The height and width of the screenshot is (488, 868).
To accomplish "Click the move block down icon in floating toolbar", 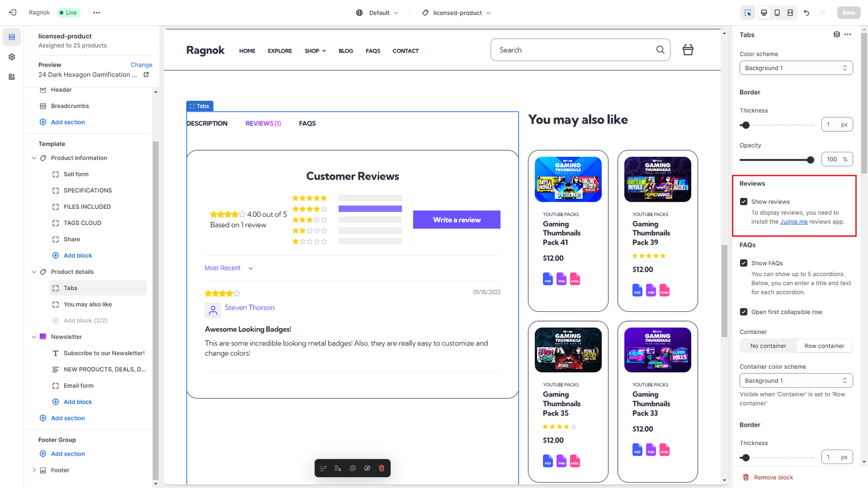I will pos(337,468).
